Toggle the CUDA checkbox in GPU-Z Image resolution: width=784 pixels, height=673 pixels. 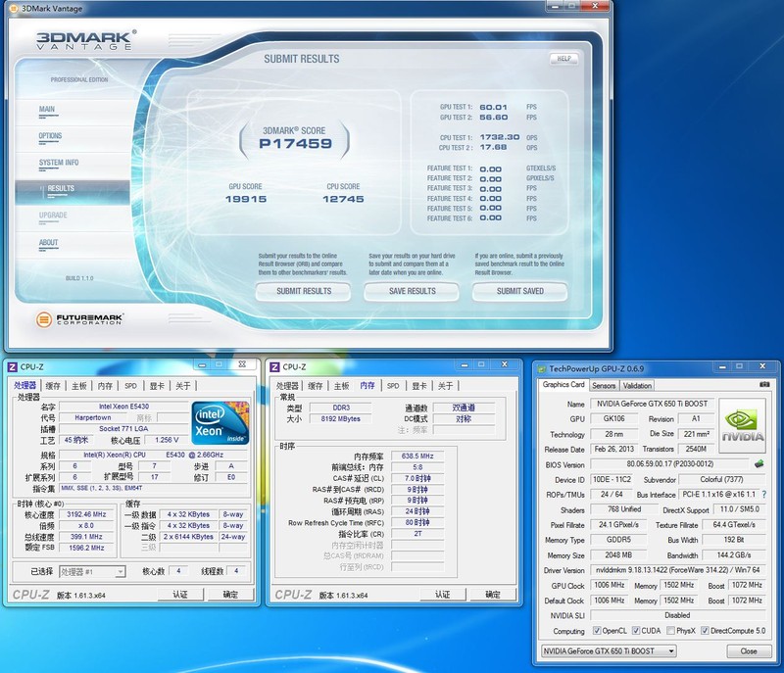pyautogui.click(x=636, y=631)
